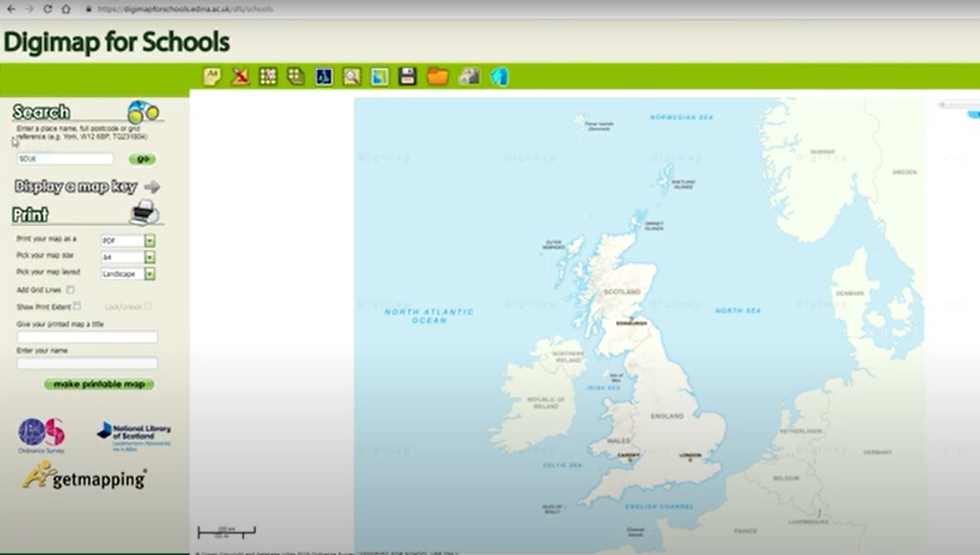Click the blue-green map overlay toolbar icon
This screenshot has height=555, width=980.
(380, 77)
